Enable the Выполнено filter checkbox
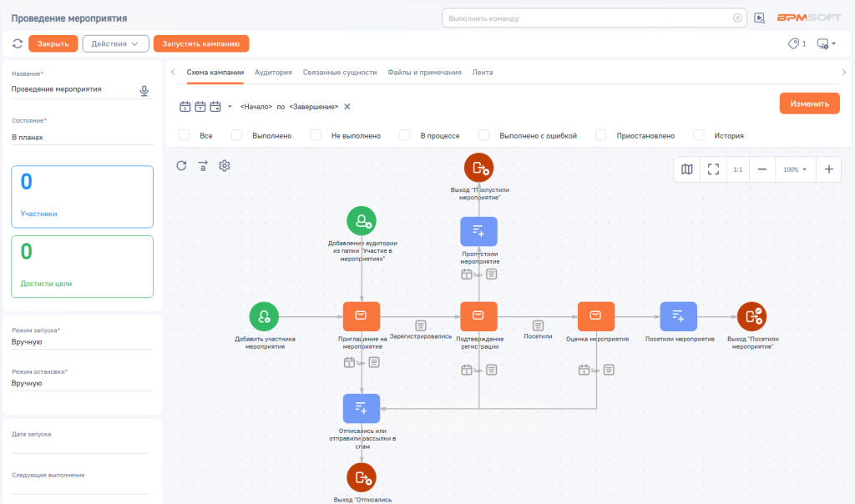 pos(236,135)
